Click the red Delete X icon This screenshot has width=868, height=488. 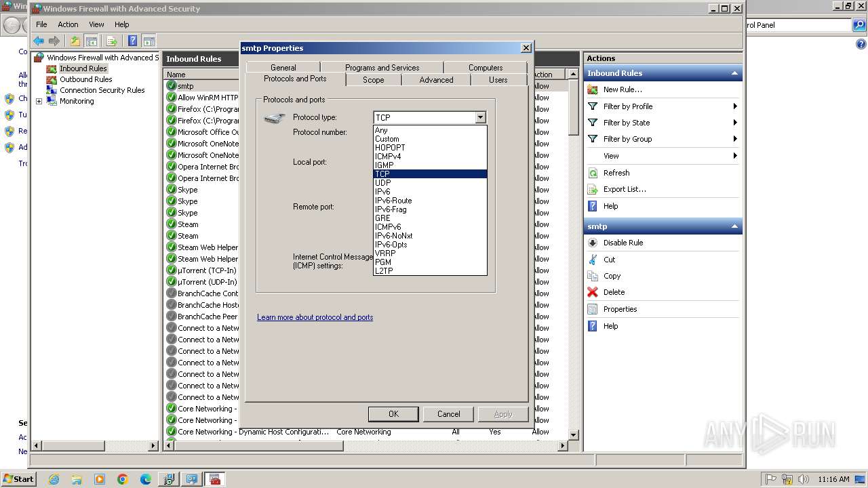point(593,292)
